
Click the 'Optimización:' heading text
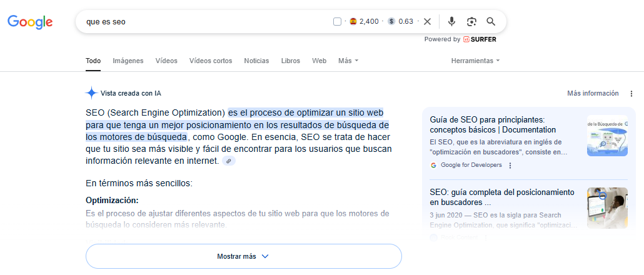tap(112, 200)
